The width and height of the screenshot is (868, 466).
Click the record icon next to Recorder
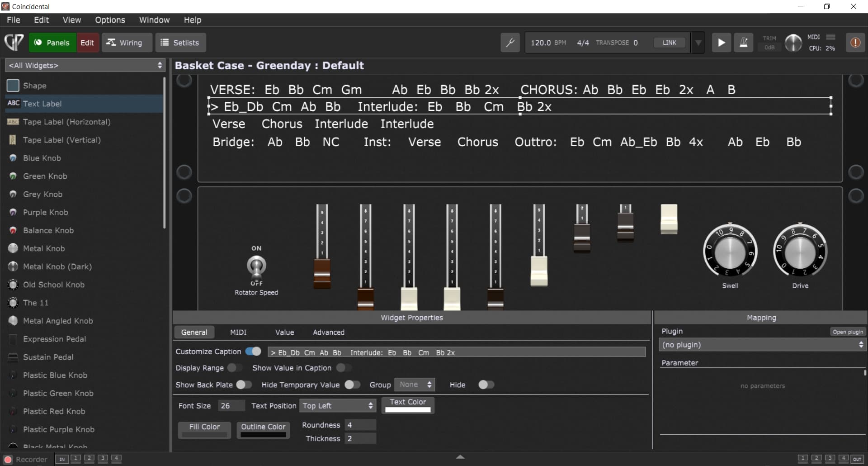point(8,459)
